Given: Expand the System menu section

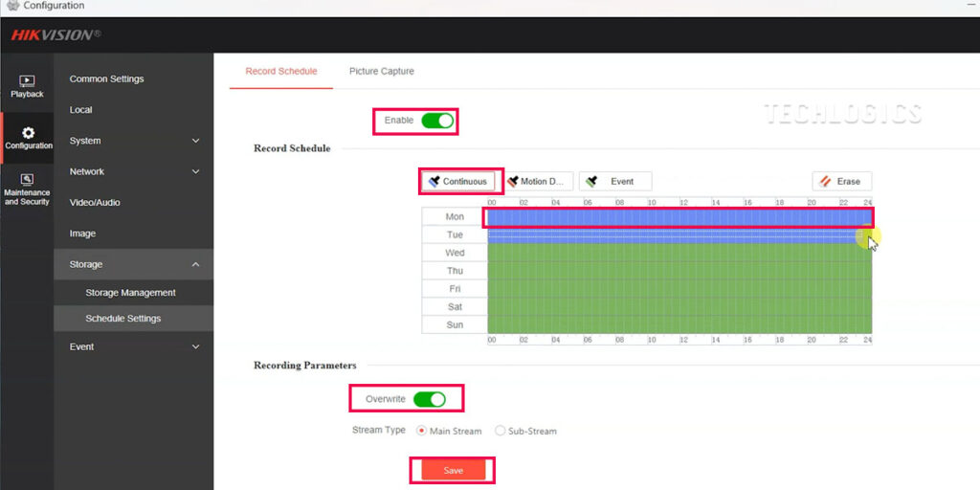Looking at the screenshot, I should [134, 141].
